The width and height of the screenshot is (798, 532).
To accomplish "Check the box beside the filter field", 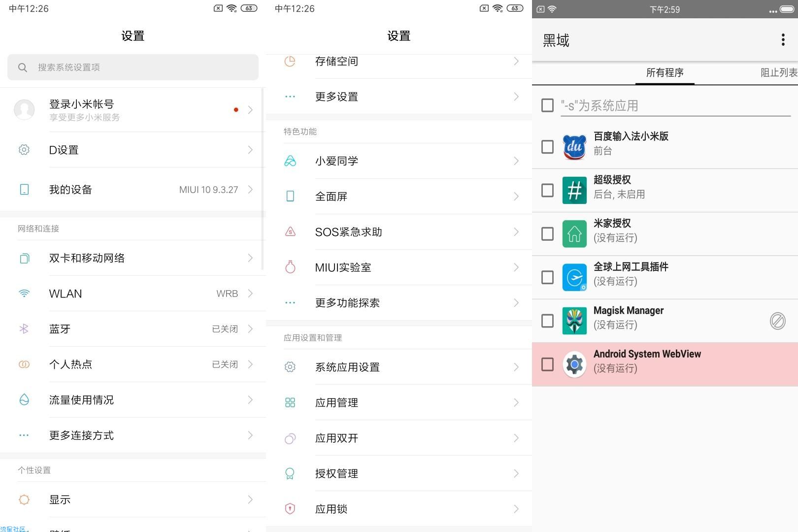I will 547,105.
